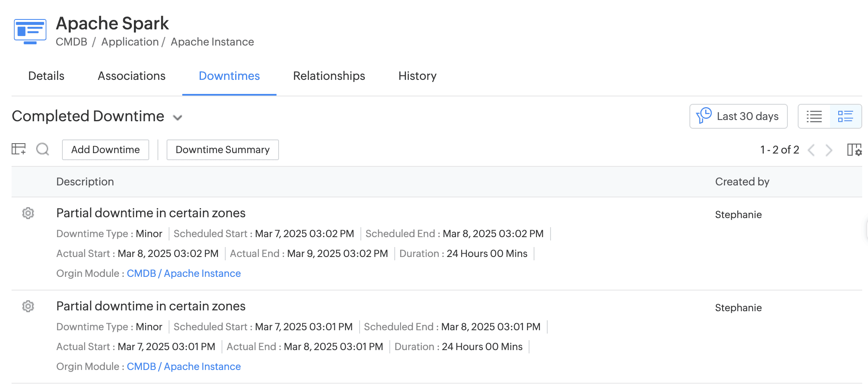This screenshot has height=389, width=868.
Task: Switch to the Details tab
Action: click(46, 76)
